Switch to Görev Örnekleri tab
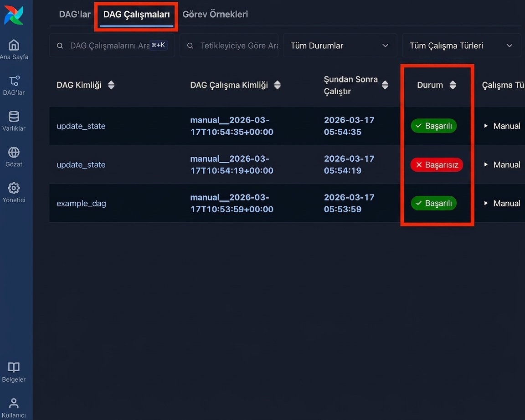The height and width of the screenshot is (420, 525). (215, 15)
